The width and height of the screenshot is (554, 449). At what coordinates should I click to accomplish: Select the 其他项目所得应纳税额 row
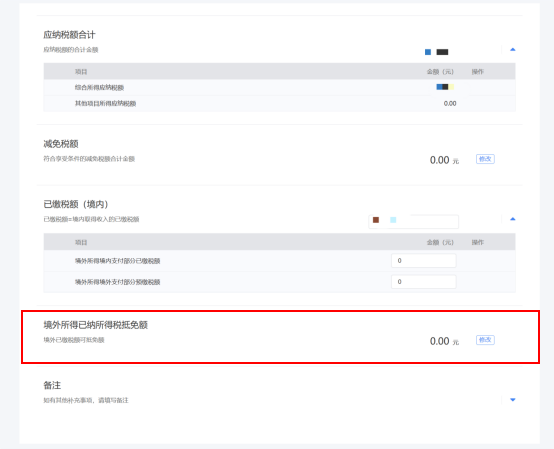(x=279, y=104)
